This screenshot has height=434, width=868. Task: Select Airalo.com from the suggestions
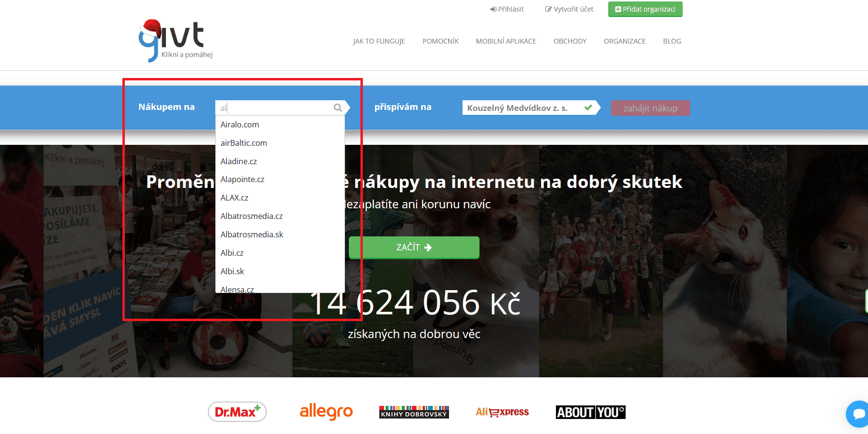coord(240,124)
